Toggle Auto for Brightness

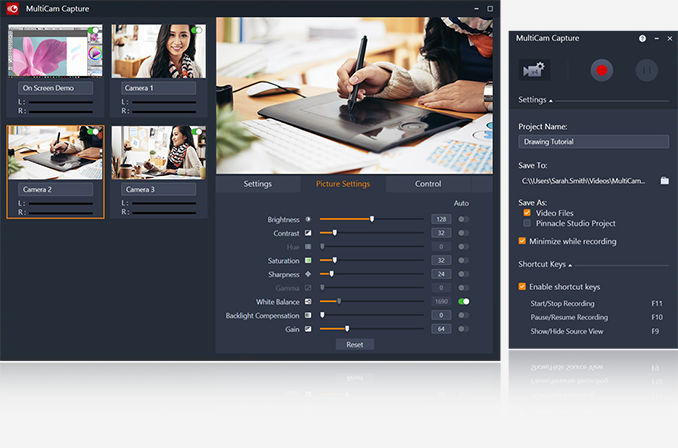pos(463,219)
